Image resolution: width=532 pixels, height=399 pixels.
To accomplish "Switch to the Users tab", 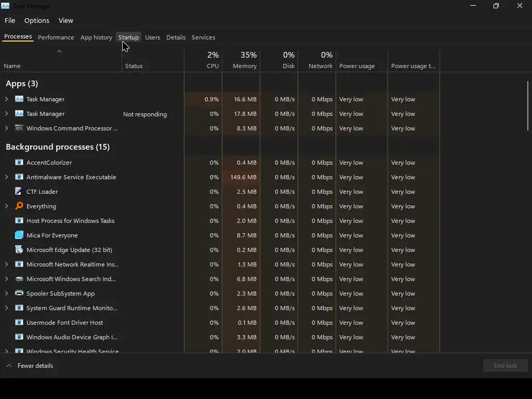I will 152,37.
